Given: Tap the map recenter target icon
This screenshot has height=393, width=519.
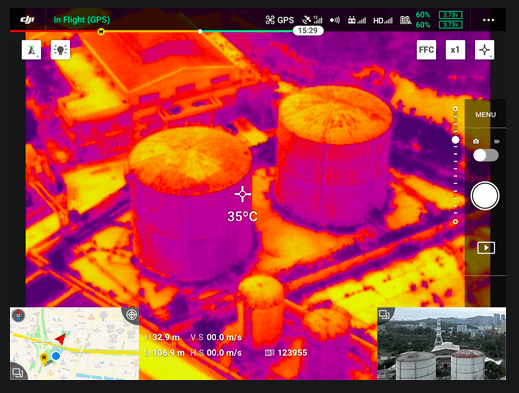Looking at the screenshot, I should [131, 314].
